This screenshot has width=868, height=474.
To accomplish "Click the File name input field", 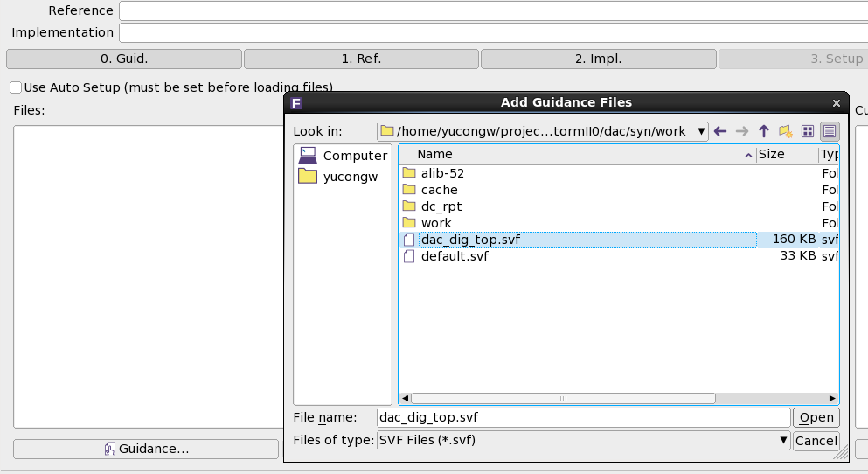I will [583, 417].
